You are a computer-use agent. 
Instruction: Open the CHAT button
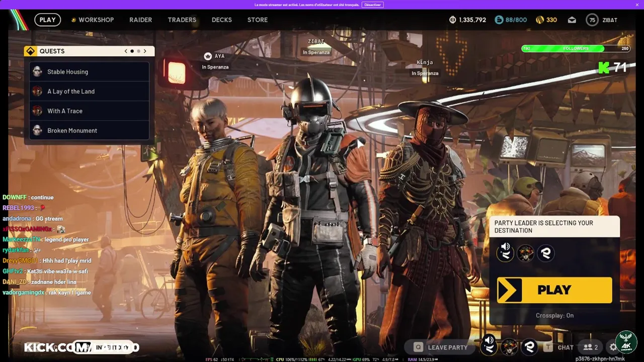566,347
